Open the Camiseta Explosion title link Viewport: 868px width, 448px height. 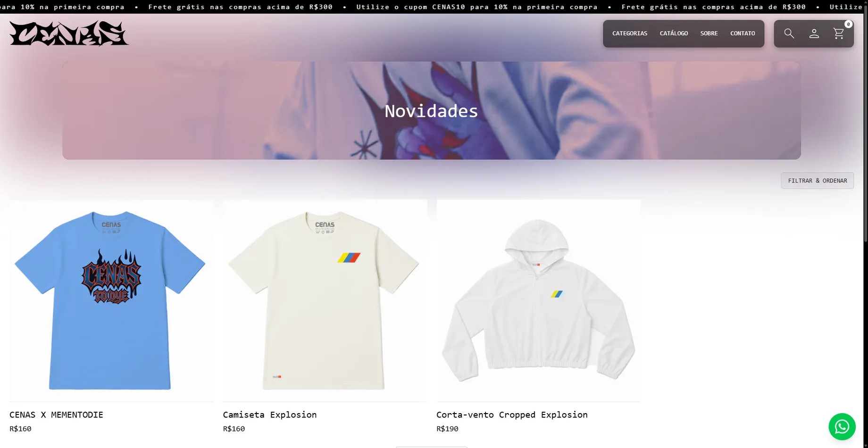[270, 415]
